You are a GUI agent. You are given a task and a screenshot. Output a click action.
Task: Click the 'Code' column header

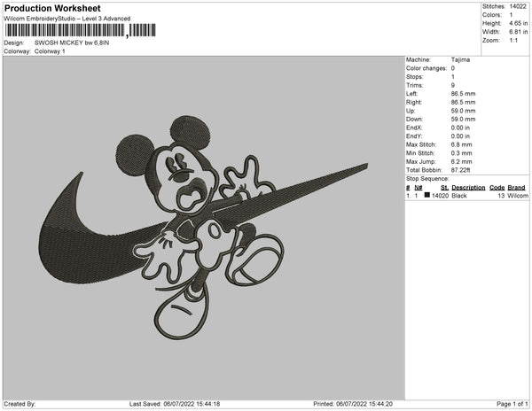point(497,188)
